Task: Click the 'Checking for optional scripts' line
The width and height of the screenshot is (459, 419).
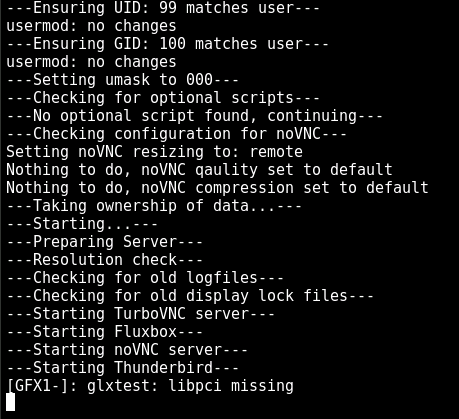Action: 163,98
